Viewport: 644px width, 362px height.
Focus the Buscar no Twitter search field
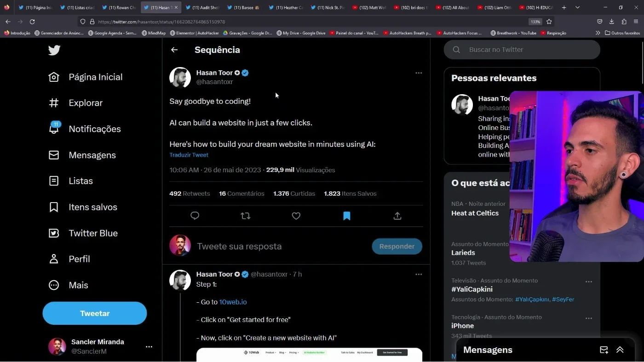pos(522,50)
